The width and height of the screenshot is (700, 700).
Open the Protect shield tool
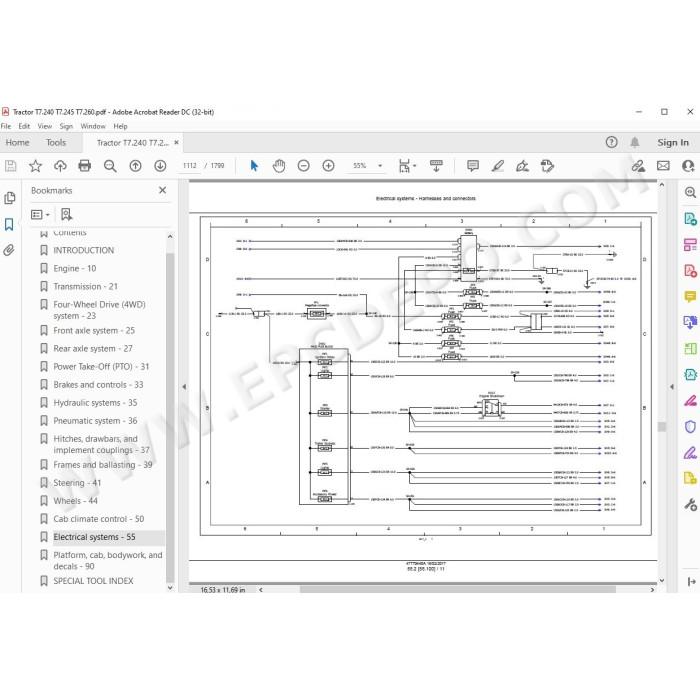click(690, 427)
